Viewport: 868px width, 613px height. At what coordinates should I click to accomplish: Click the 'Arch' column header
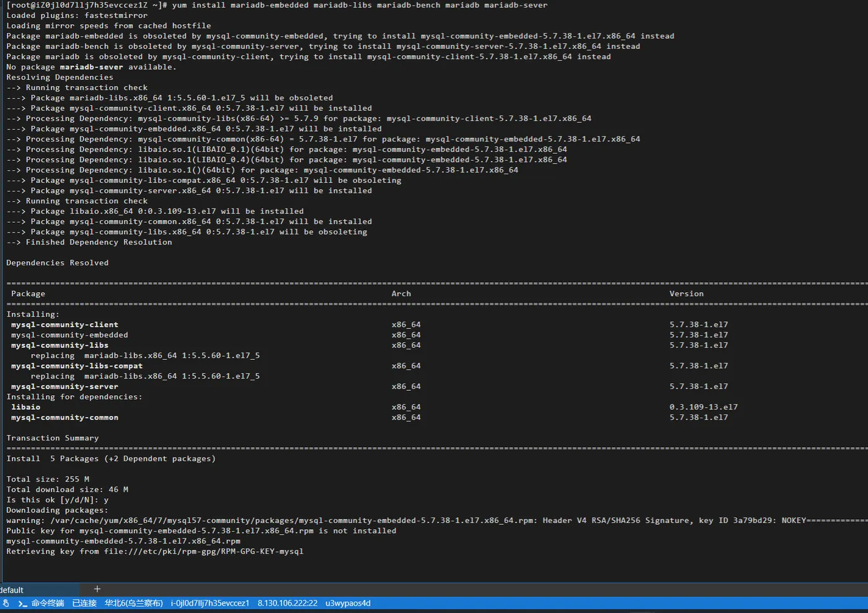coord(401,294)
